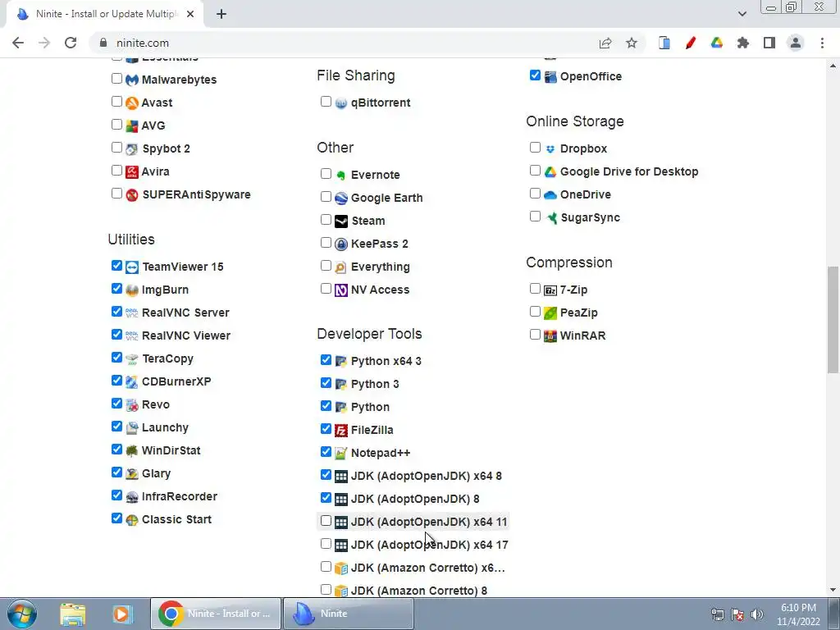This screenshot has width=840, height=630.
Task: Click the Avast orange icon
Action: pyautogui.click(x=132, y=103)
